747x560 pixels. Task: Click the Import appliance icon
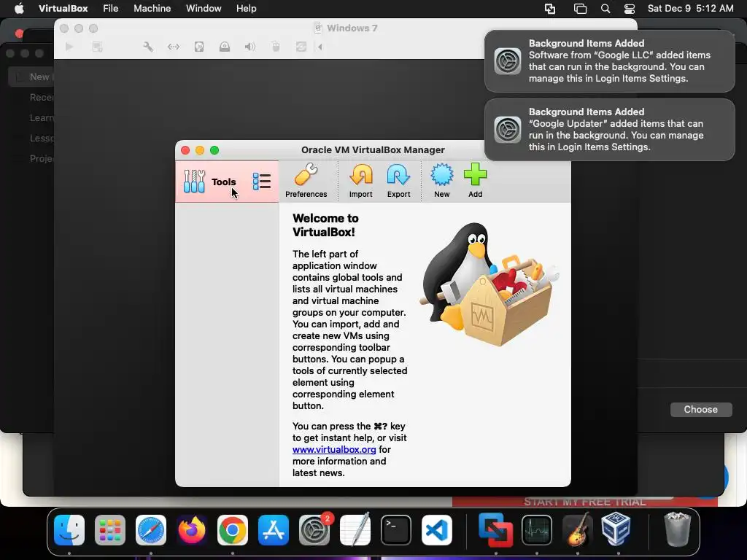click(360, 181)
